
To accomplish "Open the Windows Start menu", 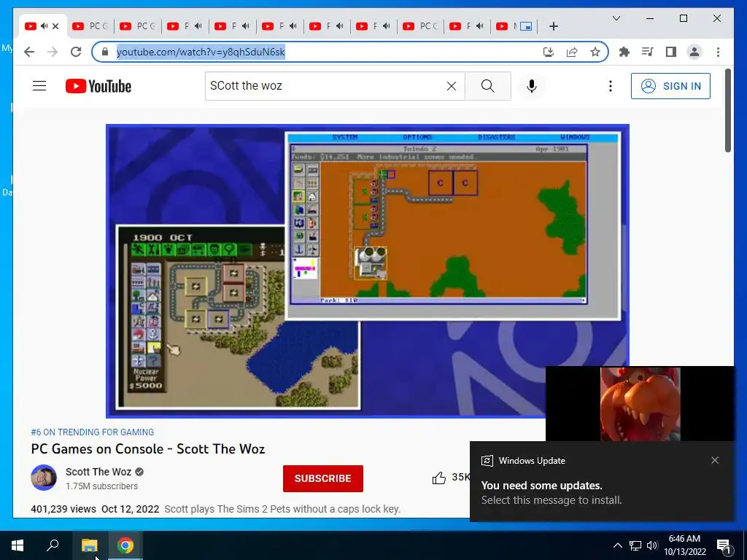I will 18,545.
